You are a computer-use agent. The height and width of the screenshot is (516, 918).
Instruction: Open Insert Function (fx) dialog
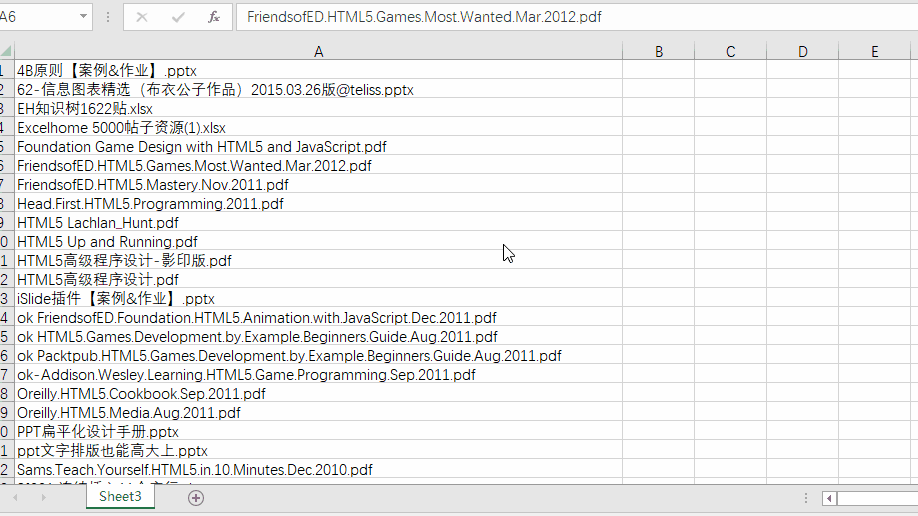click(214, 17)
